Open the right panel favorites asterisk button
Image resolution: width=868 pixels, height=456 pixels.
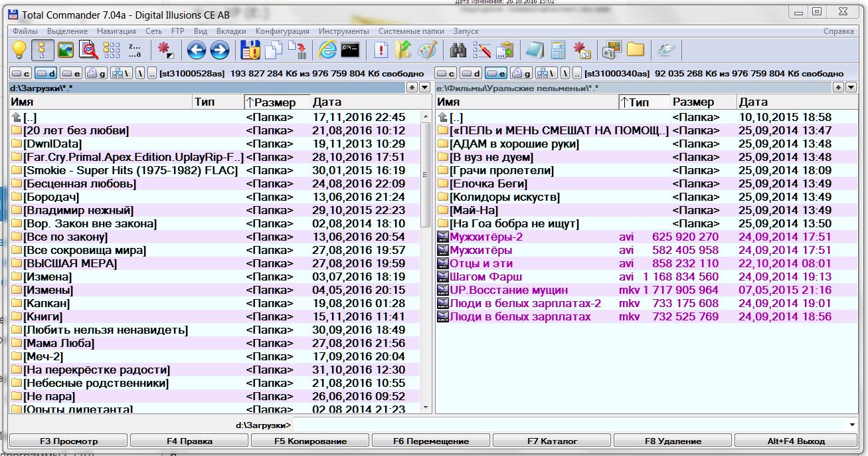[x=838, y=88]
